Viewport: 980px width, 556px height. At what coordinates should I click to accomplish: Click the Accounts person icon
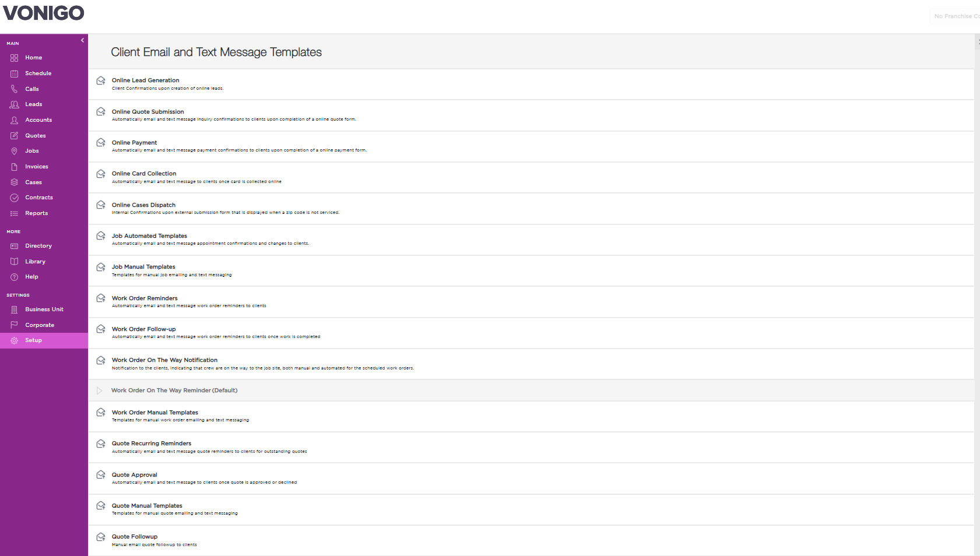point(14,120)
